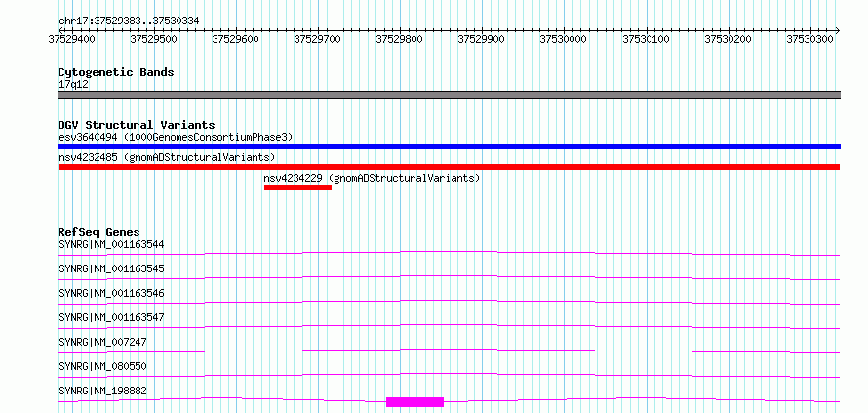Open transcript SYNRG|NM_001163545
The image size is (868, 413).
click(x=111, y=268)
